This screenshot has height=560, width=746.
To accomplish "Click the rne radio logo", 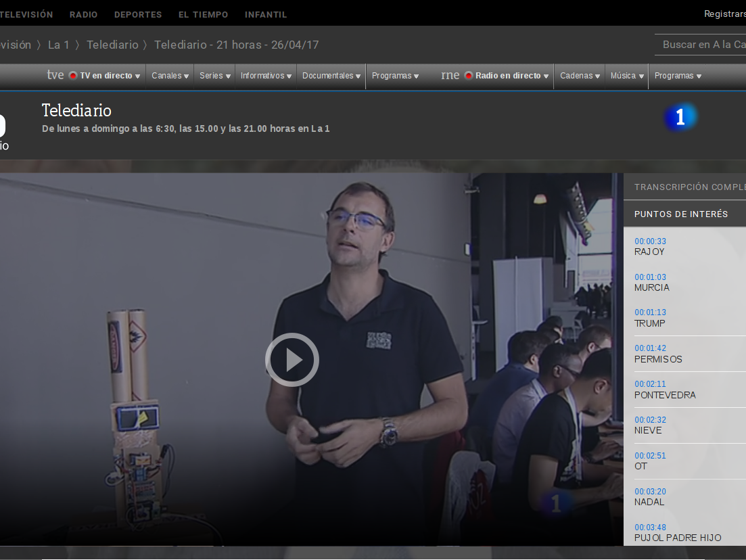I will (450, 76).
